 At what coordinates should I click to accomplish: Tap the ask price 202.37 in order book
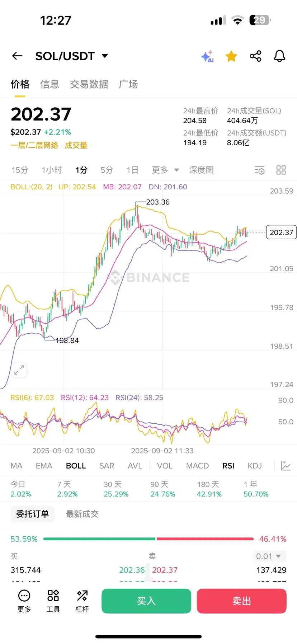click(x=165, y=570)
